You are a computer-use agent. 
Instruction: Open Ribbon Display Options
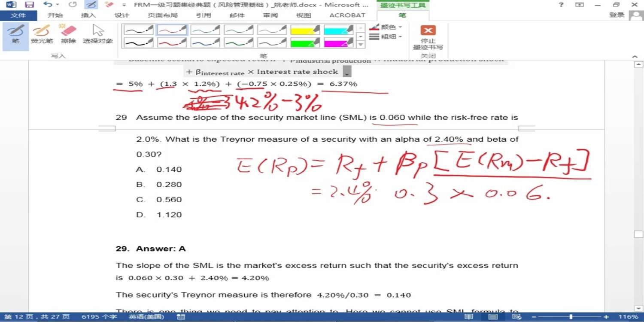(x=579, y=5)
